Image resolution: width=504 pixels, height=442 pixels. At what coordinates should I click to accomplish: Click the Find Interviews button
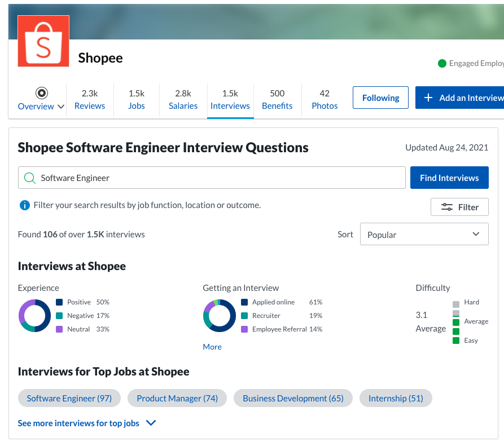pos(449,178)
